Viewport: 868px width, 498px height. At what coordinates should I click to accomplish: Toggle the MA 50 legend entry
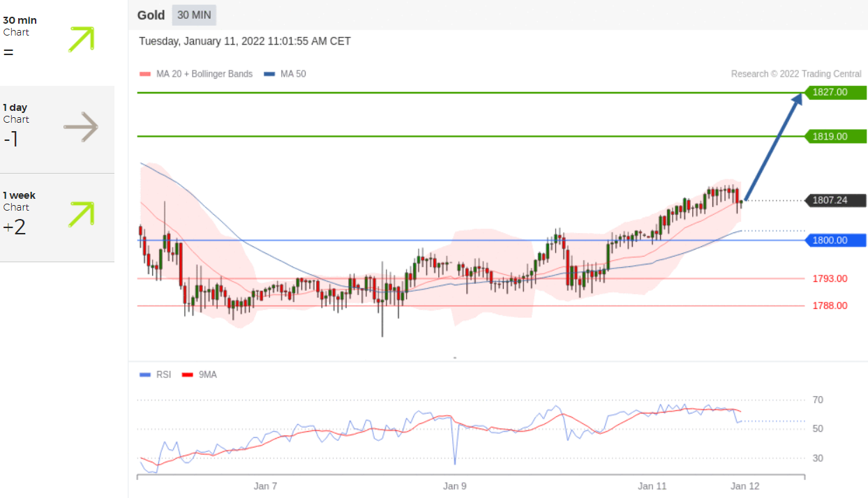285,74
